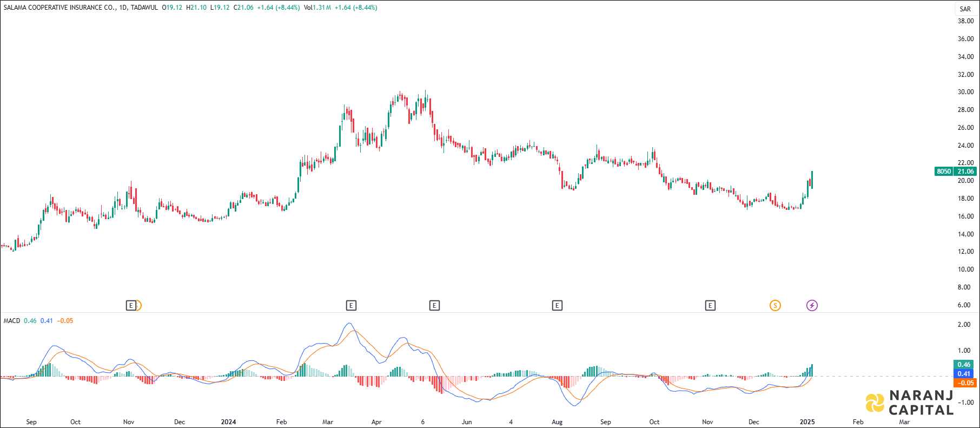
Task: Click the earnings E marker at November 2024
Action: click(710, 306)
